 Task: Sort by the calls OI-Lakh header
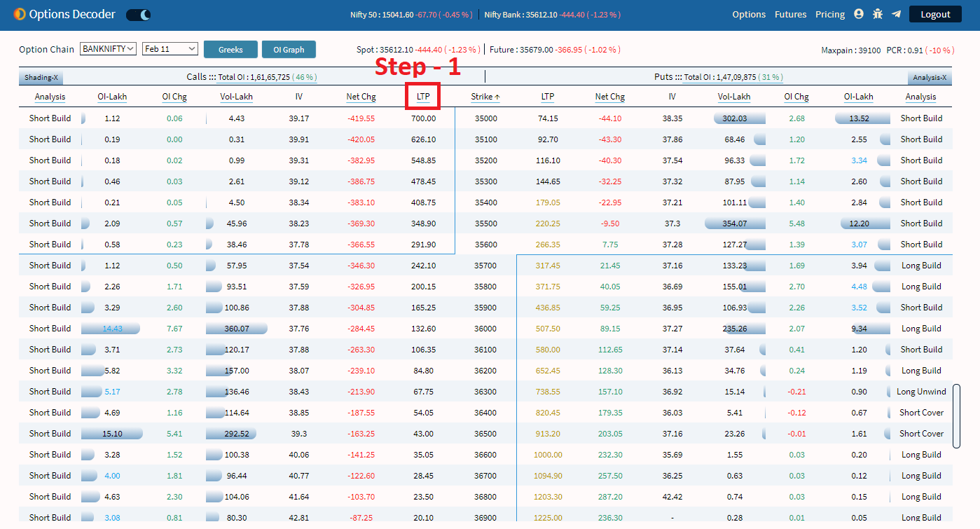tap(112, 97)
